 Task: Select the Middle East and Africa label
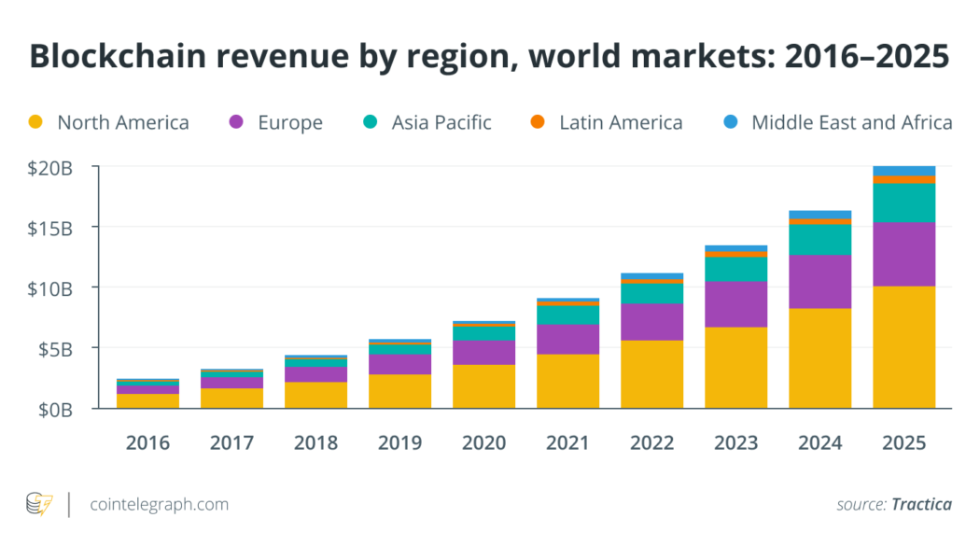click(x=851, y=122)
